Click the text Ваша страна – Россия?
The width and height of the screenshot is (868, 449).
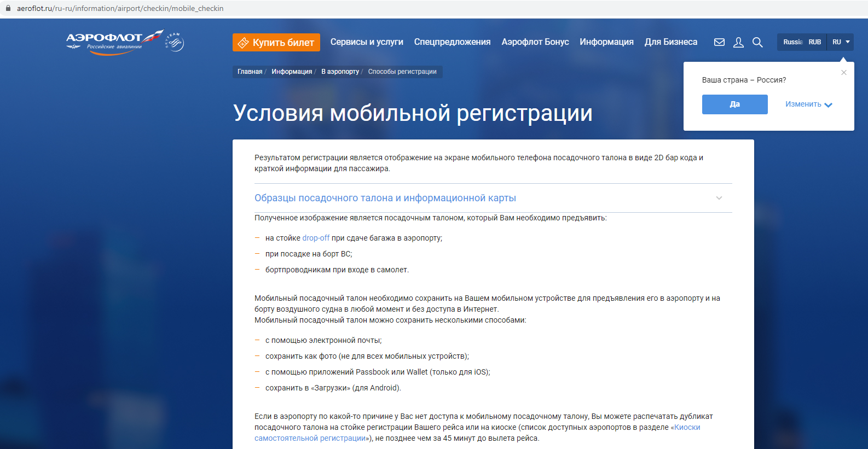pyautogui.click(x=744, y=80)
